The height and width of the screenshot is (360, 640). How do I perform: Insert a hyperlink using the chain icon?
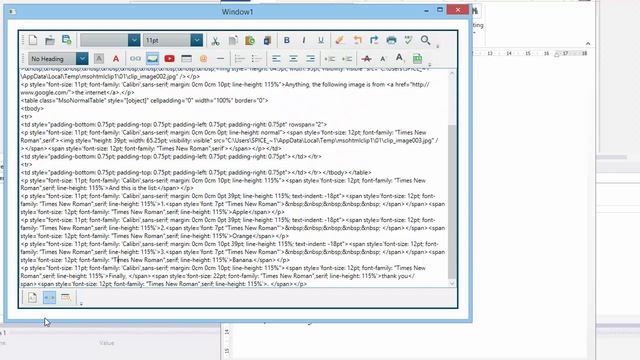coord(135,59)
